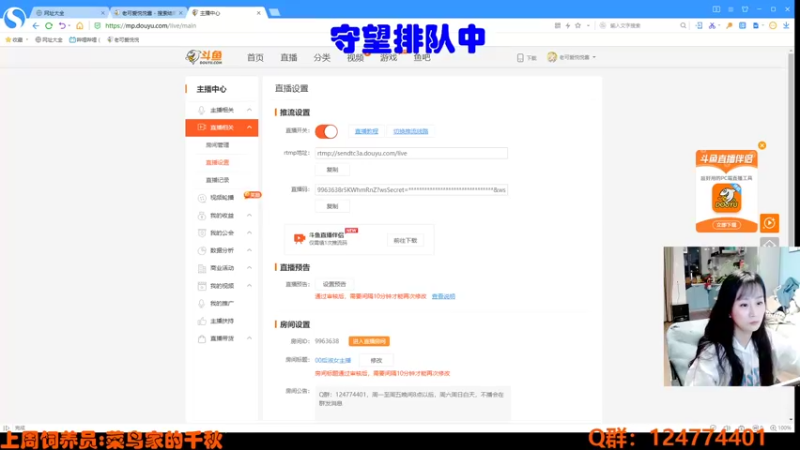The image size is (800, 450).
Task: Toggle the live broadcast switch off
Action: click(x=327, y=131)
